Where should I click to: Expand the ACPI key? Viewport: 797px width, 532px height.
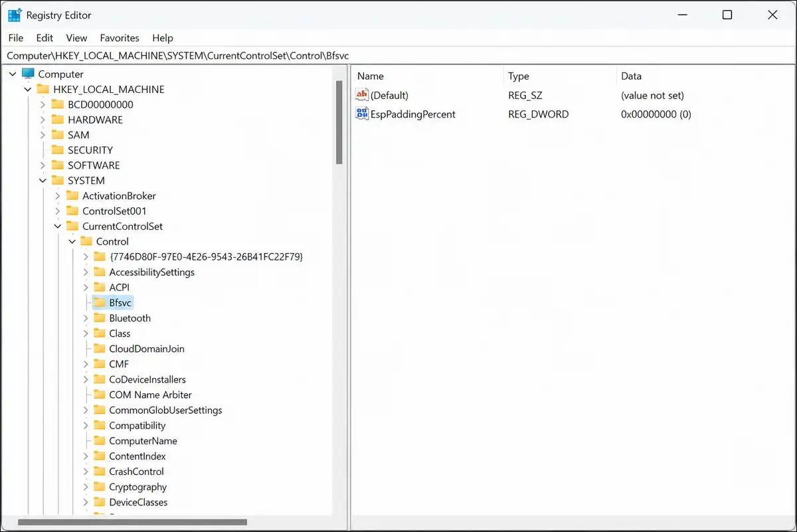(x=86, y=288)
